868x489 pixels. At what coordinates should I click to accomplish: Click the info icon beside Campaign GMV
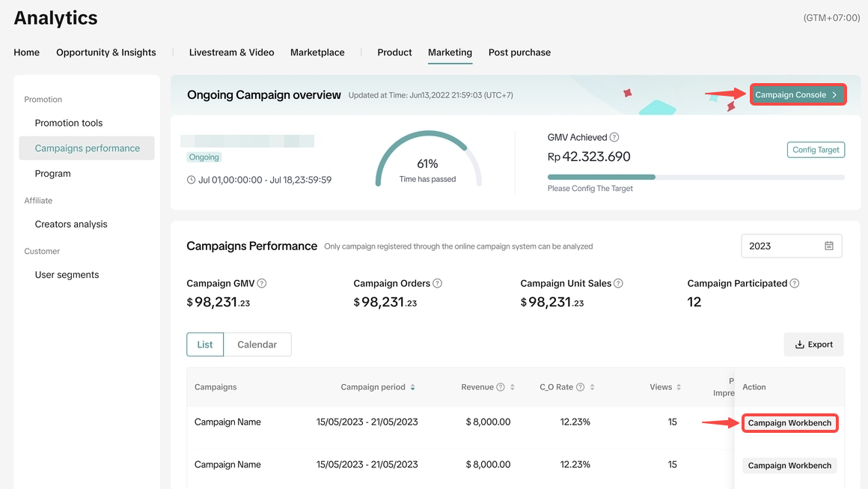[x=262, y=284]
